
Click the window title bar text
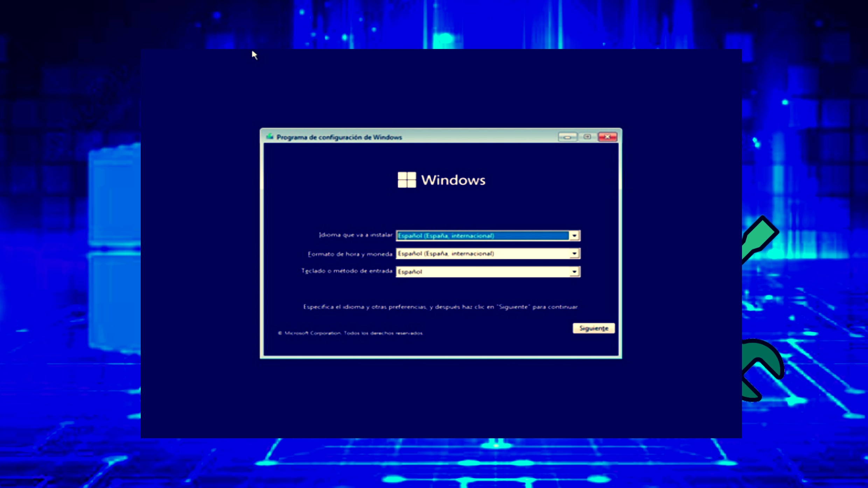[339, 137]
